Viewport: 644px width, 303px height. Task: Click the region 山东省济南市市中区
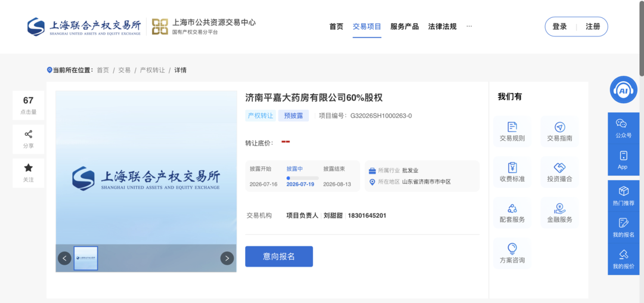coord(426,182)
